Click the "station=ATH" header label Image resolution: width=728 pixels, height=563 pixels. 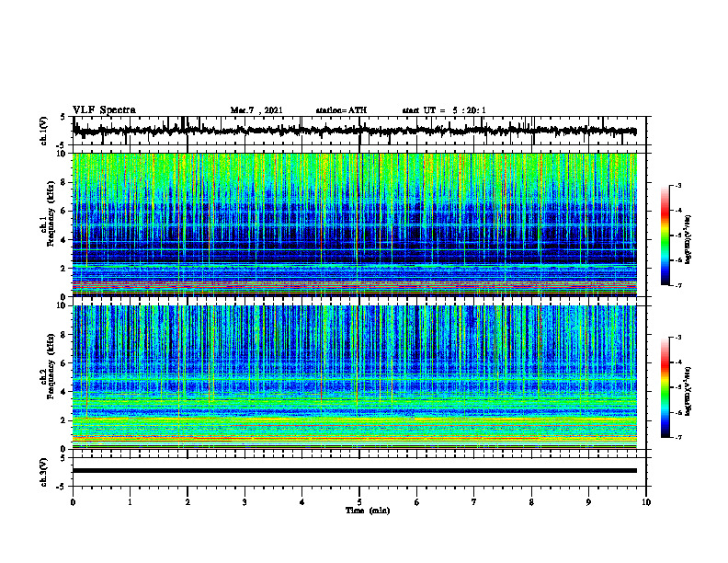tap(341, 110)
